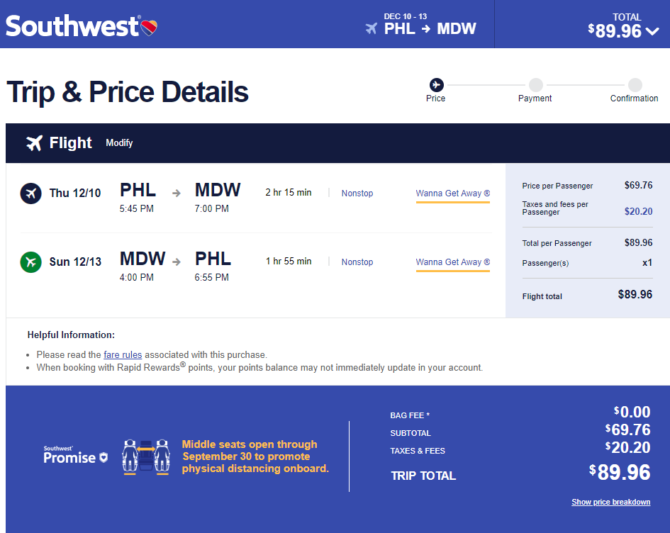Screen dimensions: 670x533
Task: Select the Confirmation step circle
Action: point(635,85)
